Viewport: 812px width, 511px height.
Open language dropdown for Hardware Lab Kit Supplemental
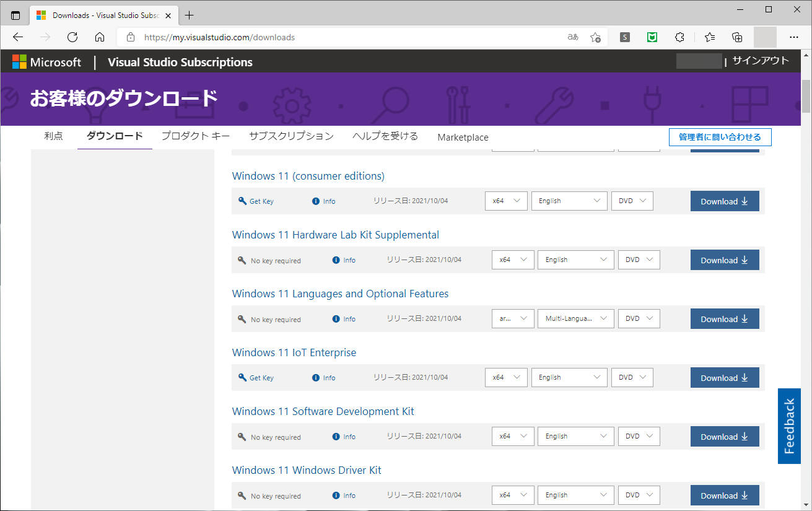pos(576,260)
